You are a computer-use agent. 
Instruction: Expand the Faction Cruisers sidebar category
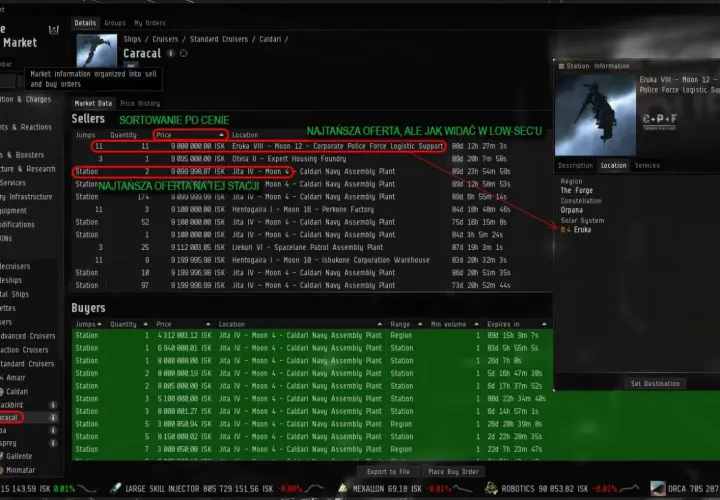[x=24, y=350]
